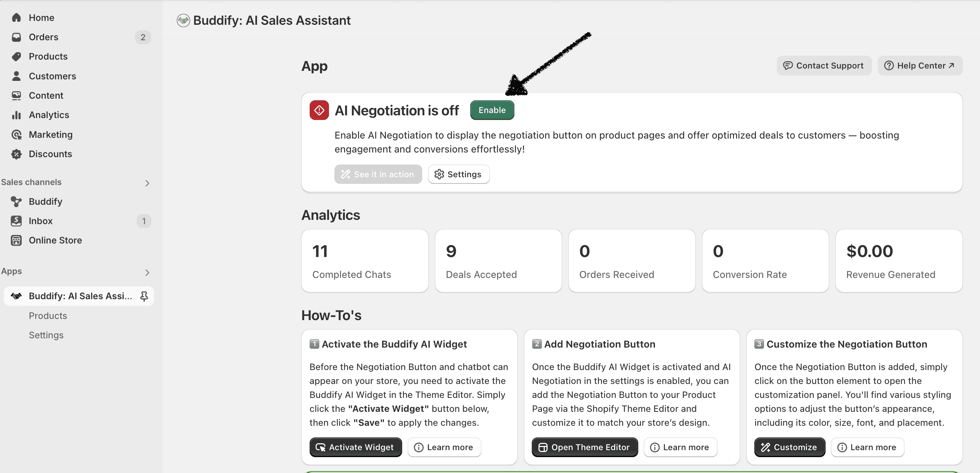Open the Help Center link

coord(920,65)
